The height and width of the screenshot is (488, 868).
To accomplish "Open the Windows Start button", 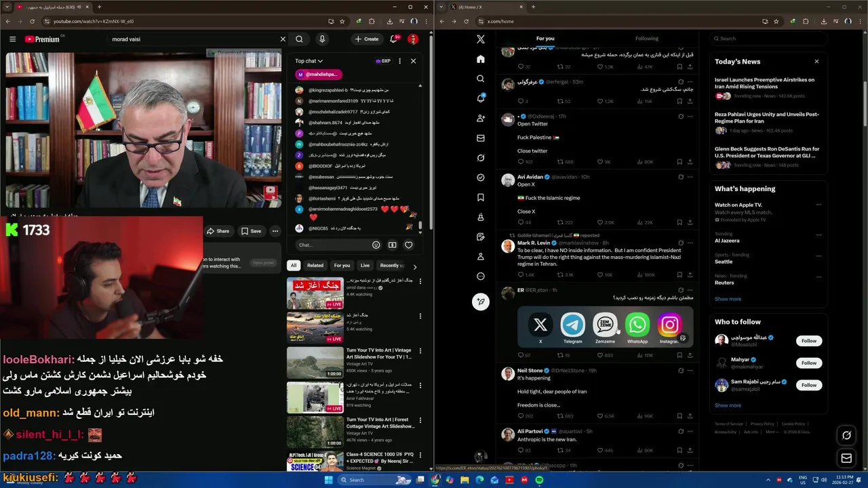I will point(328,480).
